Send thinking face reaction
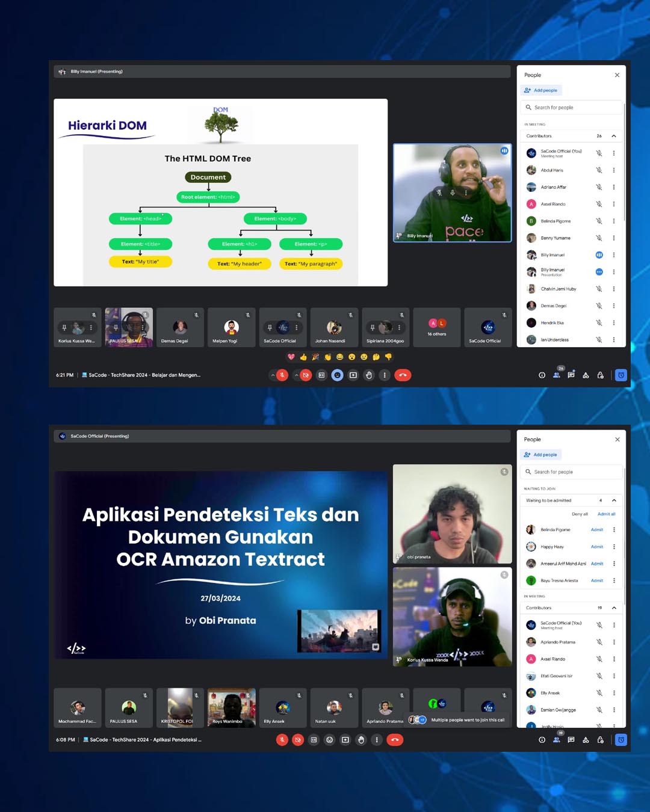The height and width of the screenshot is (812, 650). point(376,357)
